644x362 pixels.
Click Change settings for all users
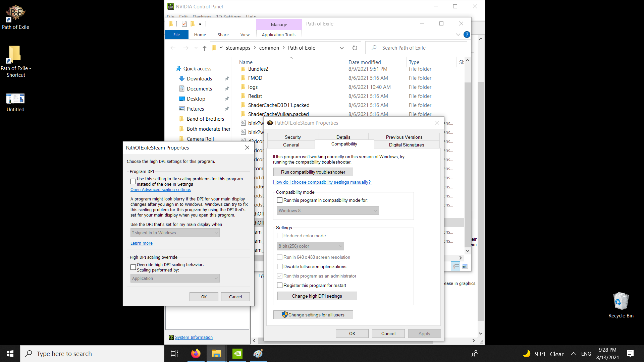pyautogui.click(x=313, y=315)
